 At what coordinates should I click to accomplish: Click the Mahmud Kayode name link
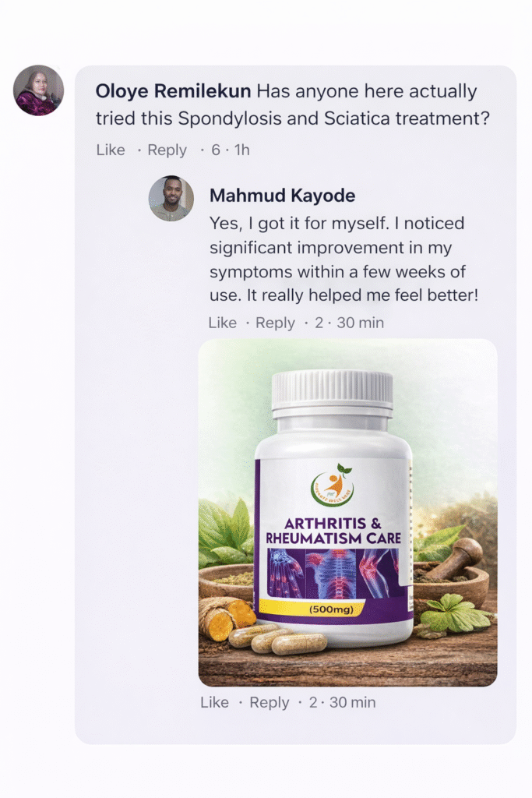tap(282, 196)
